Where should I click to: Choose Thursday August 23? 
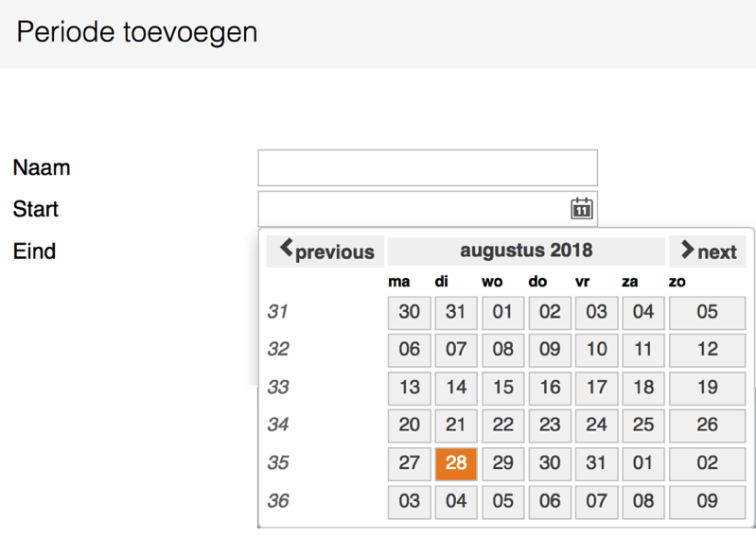550,425
